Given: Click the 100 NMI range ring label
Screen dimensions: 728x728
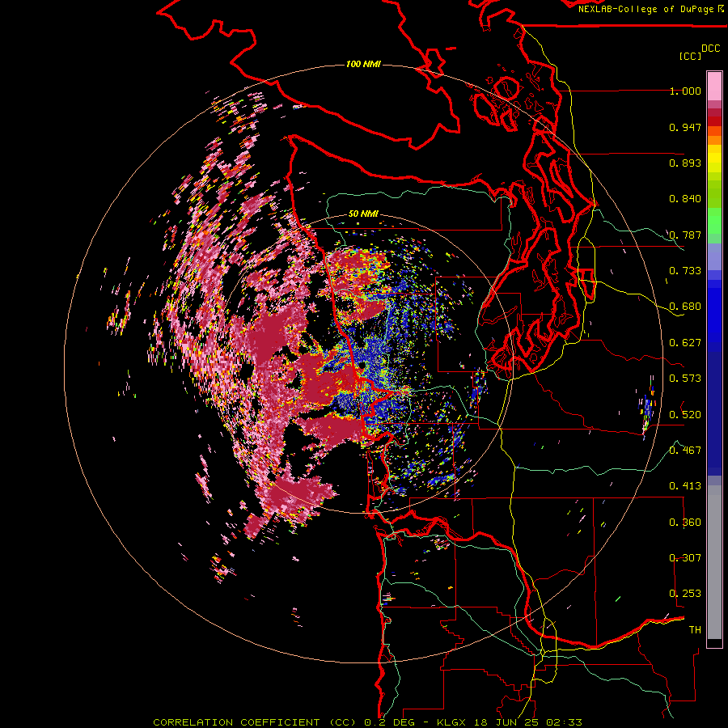Looking at the screenshot, I should (363, 64).
